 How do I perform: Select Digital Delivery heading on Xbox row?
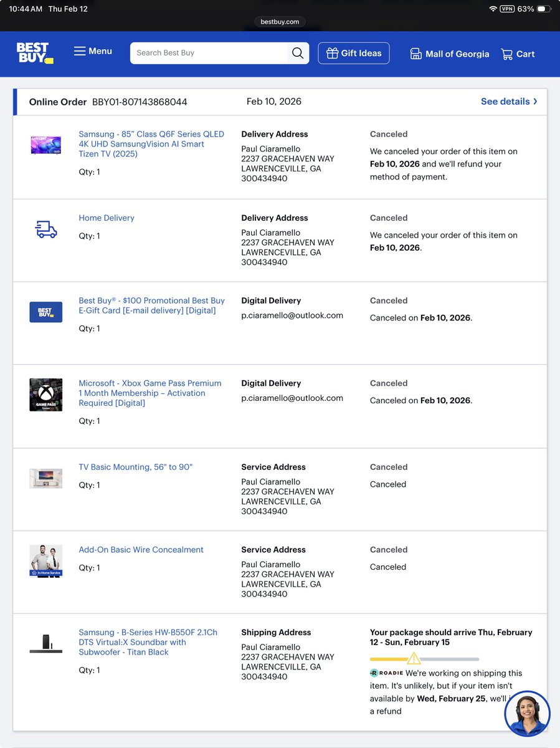271,383
